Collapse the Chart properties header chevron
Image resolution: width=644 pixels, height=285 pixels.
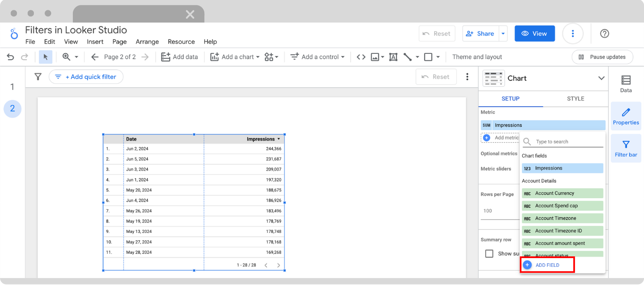[x=602, y=78]
